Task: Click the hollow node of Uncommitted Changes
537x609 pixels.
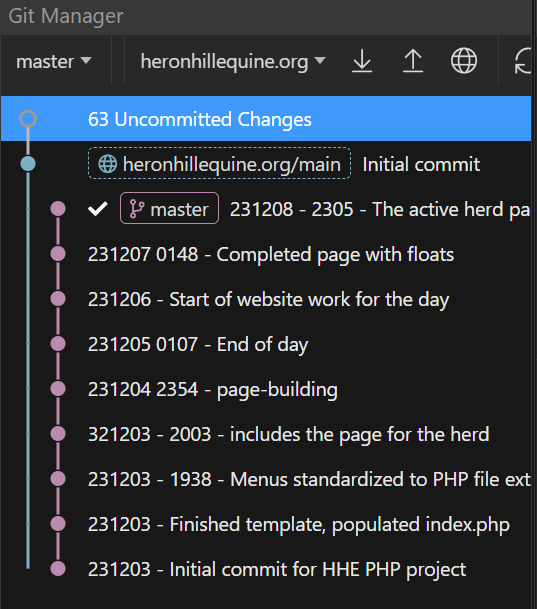Action: point(28,118)
